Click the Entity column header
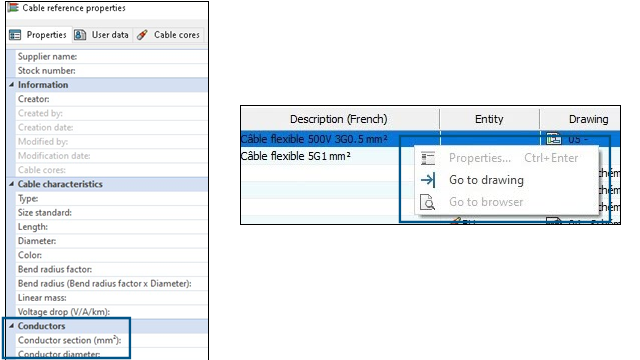This screenshot has height=360, width=640. [489, 119]
